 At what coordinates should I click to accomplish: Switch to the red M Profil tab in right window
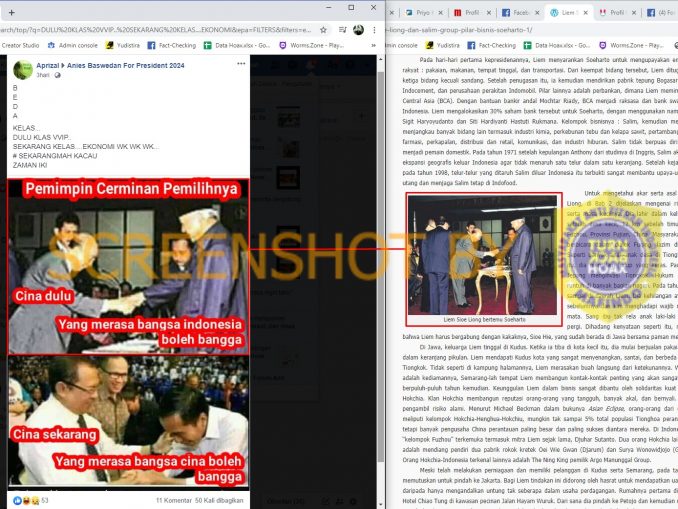pos(467,13)
